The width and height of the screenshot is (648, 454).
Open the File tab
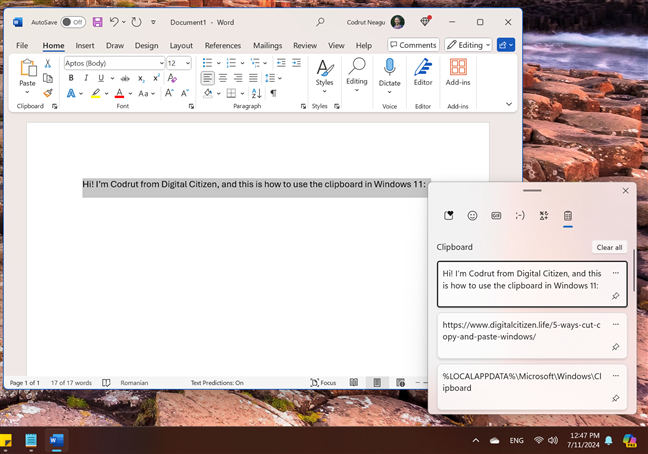pos(22,45)
